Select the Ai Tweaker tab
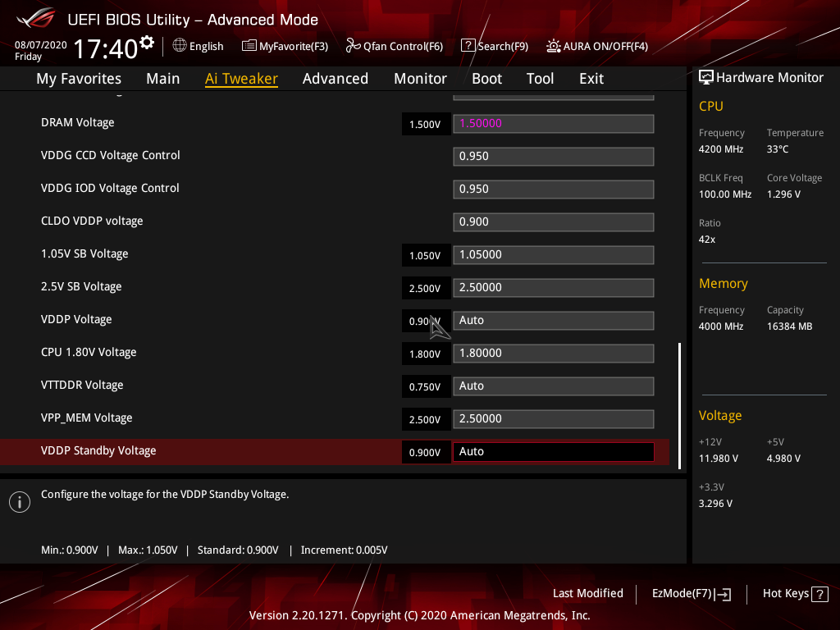Image resolution: width=840 pixels, height=630 pixels. point(241,79)
